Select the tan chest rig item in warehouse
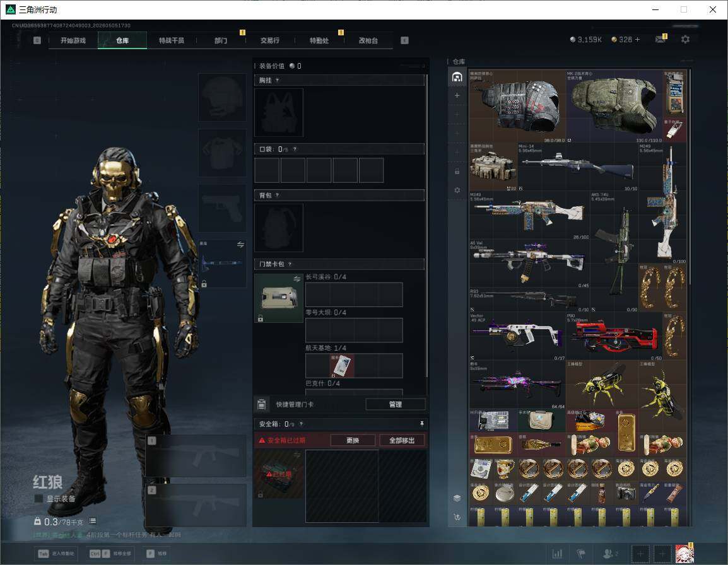Viewport: 728px width, 565px height. [x=493, y=166]
